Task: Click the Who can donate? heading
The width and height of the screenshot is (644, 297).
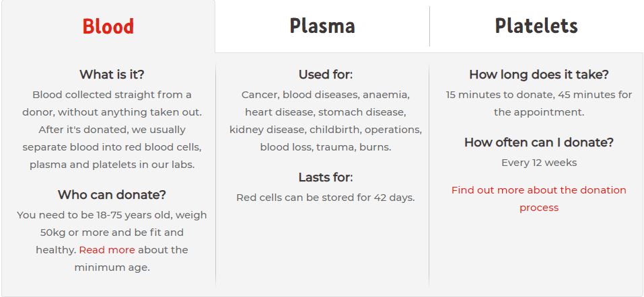Action: 112,194
